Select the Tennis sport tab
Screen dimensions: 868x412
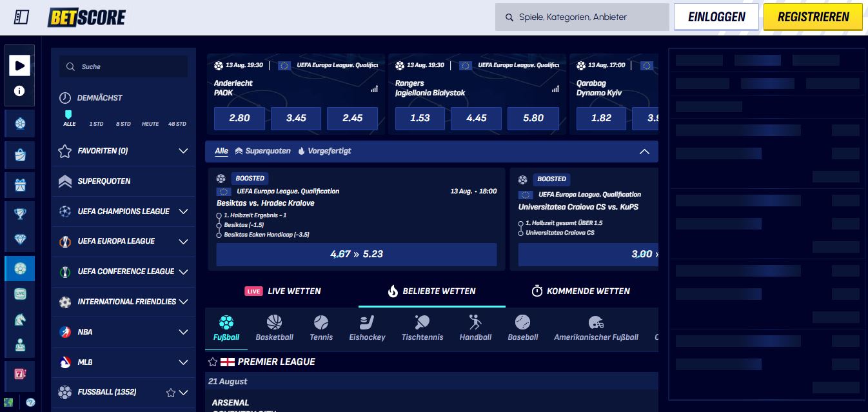pos(321,328)
